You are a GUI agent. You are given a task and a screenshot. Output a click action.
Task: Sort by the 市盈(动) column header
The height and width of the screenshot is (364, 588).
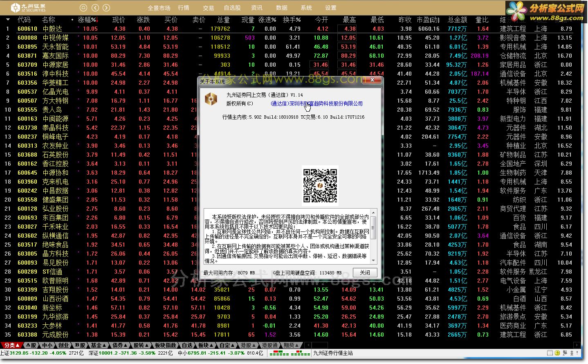click(428, 20)
